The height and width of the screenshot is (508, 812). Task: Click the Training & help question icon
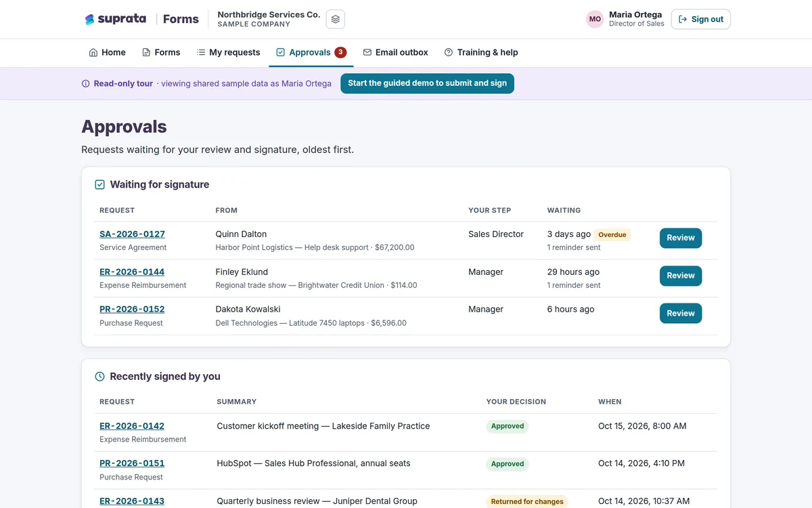(449, 52)
